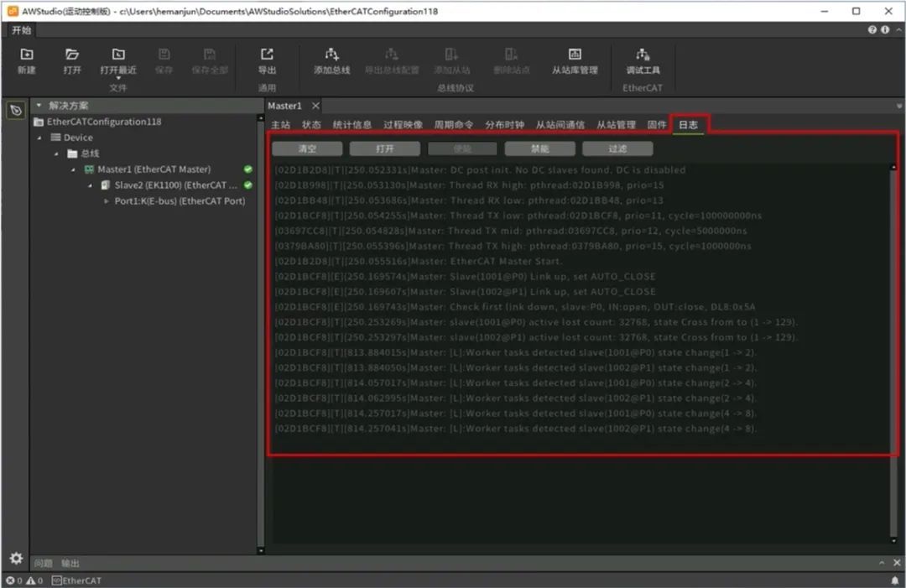Select the 开始 ribbon tab
The image size is (906, 588).
click(x=21, y=30)
